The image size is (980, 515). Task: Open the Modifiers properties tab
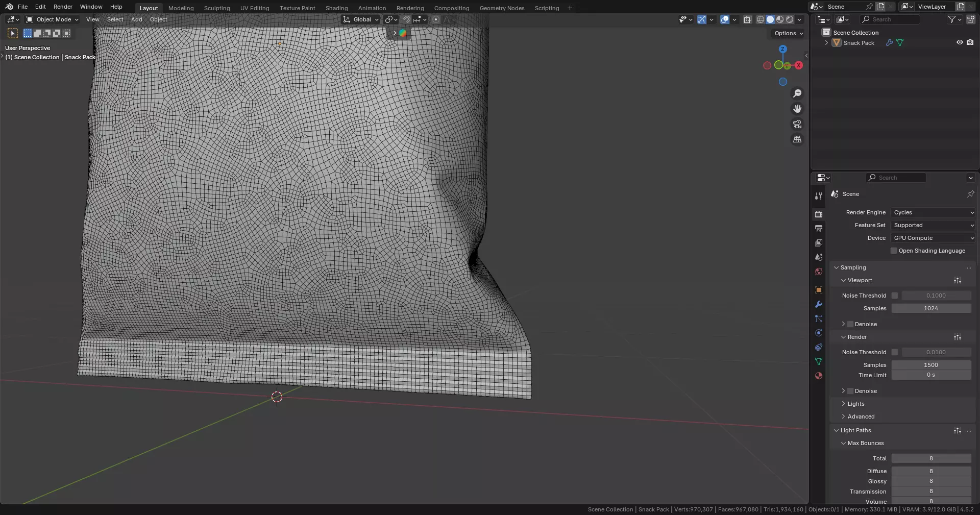tap(819, 304)
